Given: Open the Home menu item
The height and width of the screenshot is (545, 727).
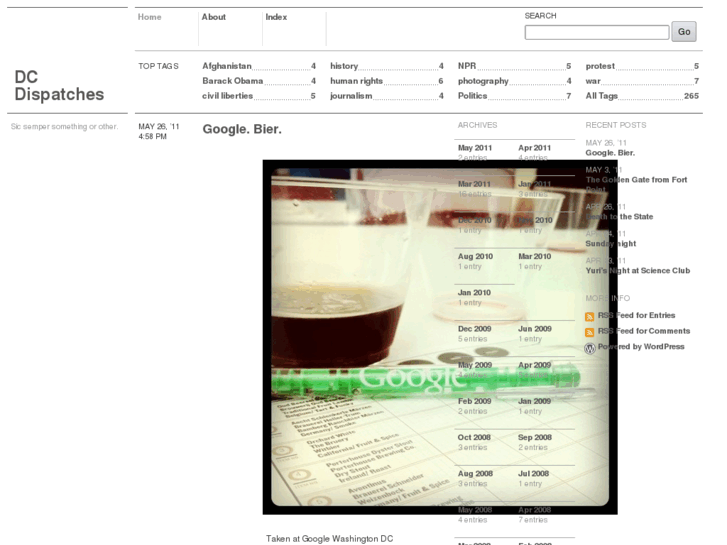Looking at the screenshot, I should [149, 17].
